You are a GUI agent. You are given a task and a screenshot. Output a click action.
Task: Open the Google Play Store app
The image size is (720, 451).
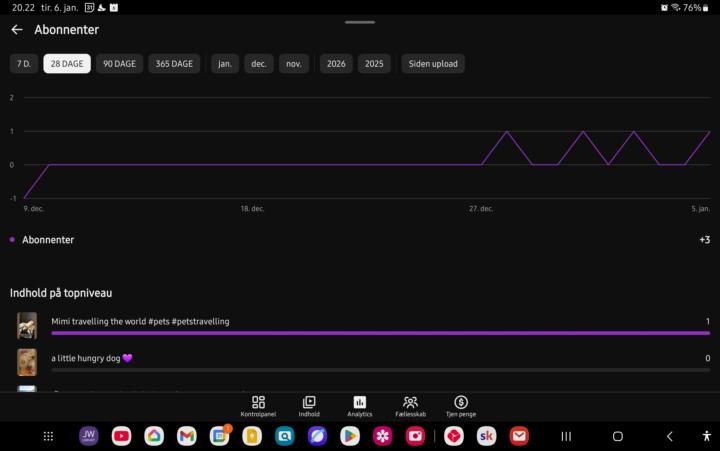coord(349,436)
